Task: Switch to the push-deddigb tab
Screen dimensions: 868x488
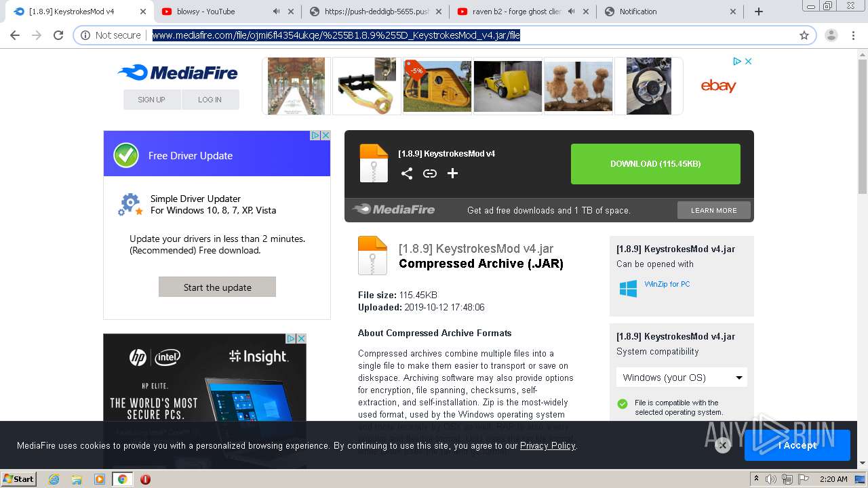Action: pyautogui.click(x=376, y=12)
